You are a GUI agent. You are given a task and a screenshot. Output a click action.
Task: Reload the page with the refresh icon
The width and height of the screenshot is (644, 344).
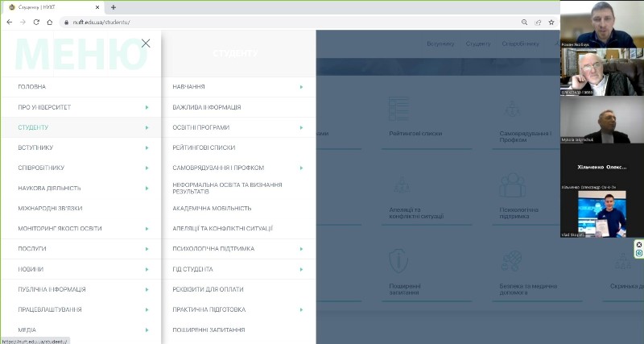pos(36,23)
